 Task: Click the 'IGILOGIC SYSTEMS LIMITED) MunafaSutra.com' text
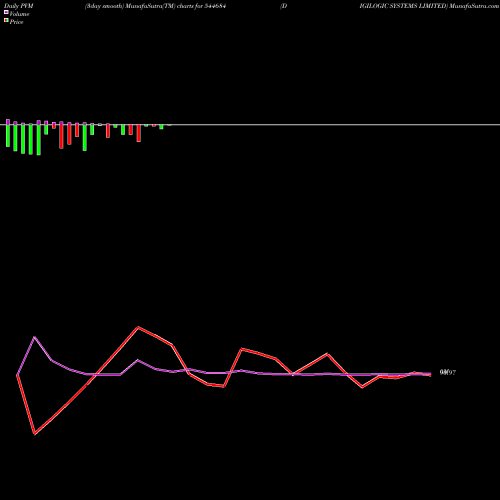[429, 6]
